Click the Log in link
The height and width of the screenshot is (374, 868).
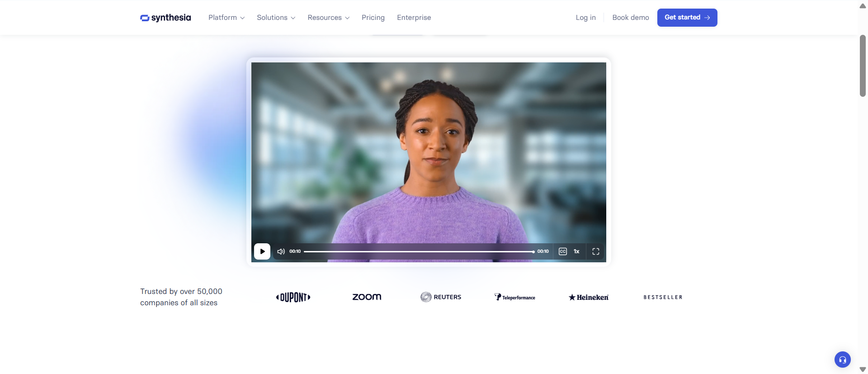[585, 18]
